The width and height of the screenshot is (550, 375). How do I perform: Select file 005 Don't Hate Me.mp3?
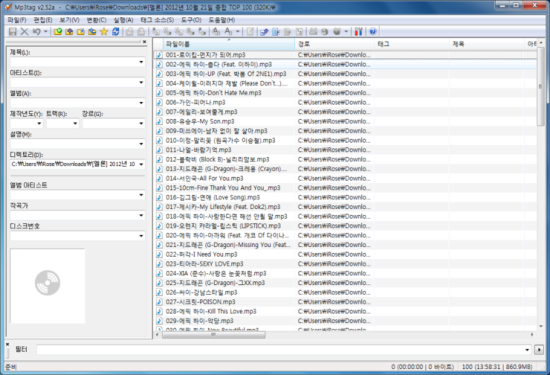[213, 93]
